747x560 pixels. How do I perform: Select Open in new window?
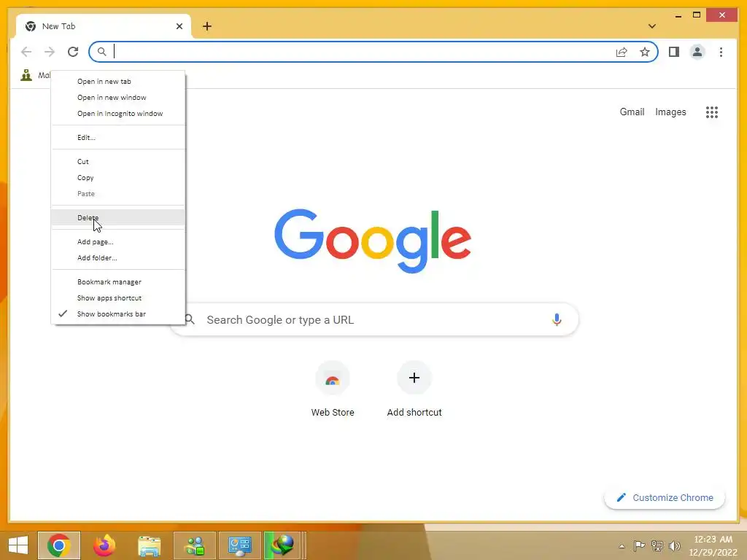pyautogui.click(x=118, y=98)
